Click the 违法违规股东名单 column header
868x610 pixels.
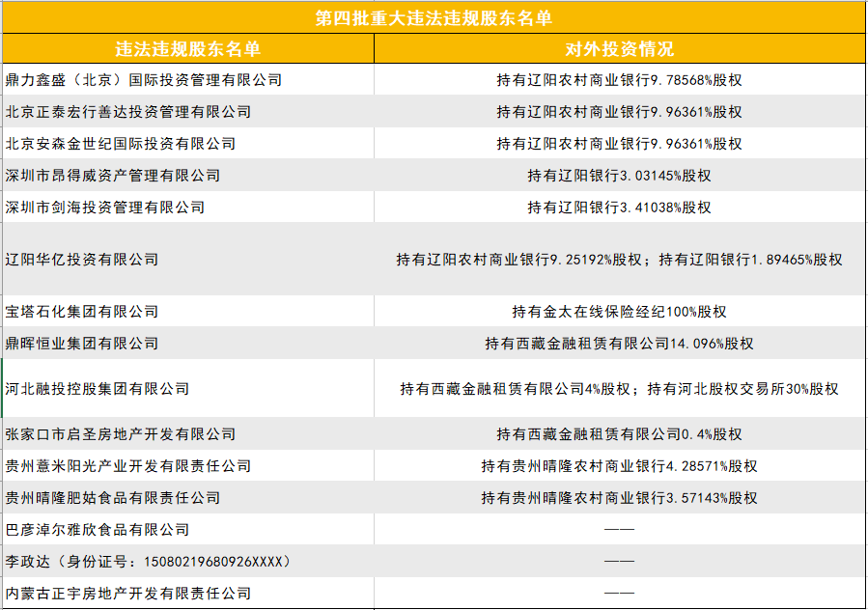[x=188, y=48]
